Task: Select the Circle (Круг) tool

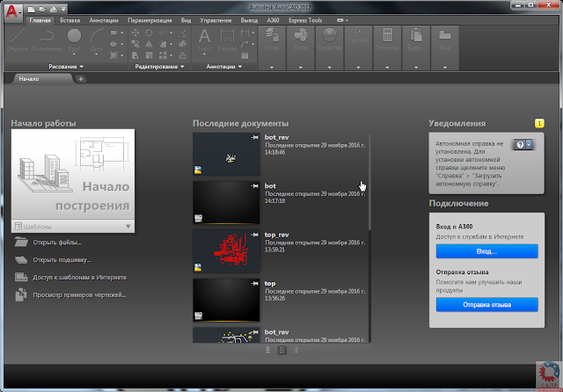Action: tap(74, 40)
